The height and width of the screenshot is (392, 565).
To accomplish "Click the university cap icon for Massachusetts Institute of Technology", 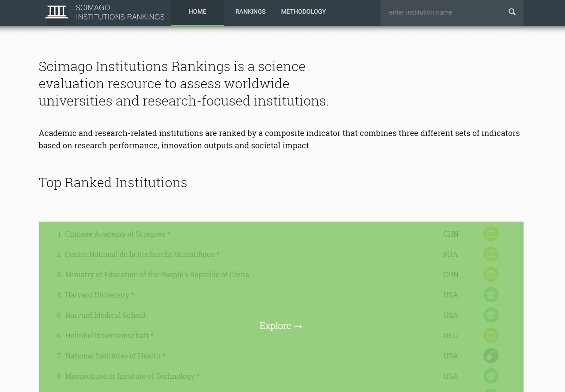I will [x=491, y=376].
